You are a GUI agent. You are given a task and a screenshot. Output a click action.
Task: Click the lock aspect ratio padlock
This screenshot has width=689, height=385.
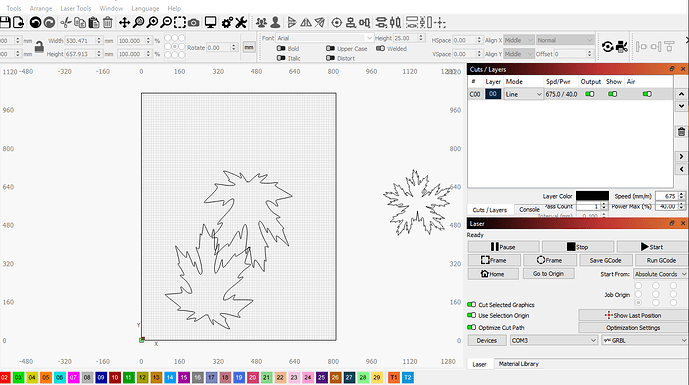click(39, 47)
